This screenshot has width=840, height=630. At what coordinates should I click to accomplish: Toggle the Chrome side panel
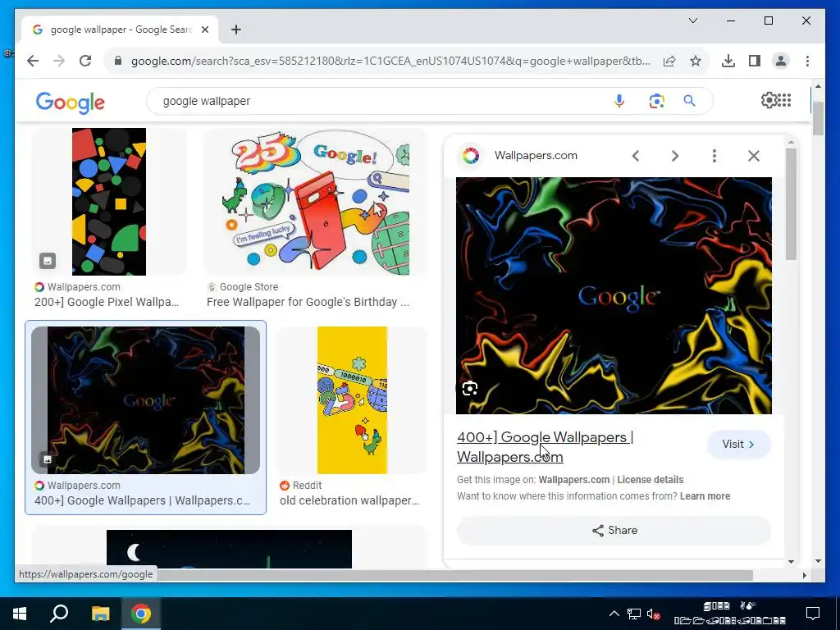755,61
